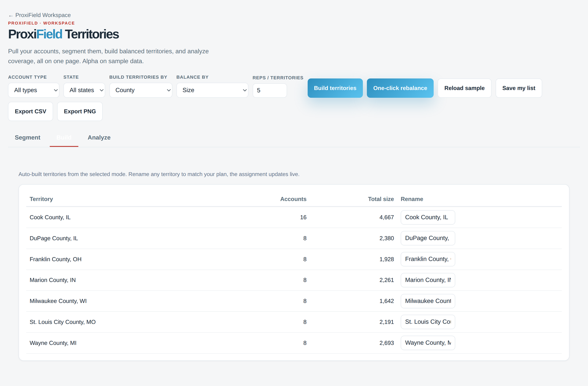This screenshot has width=588, height=386.
Task: Switch to the Segment tab
Action: point(28,137)
